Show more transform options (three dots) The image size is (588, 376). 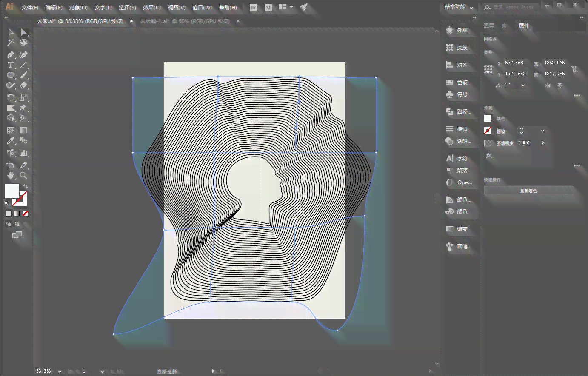pos(577,95)
